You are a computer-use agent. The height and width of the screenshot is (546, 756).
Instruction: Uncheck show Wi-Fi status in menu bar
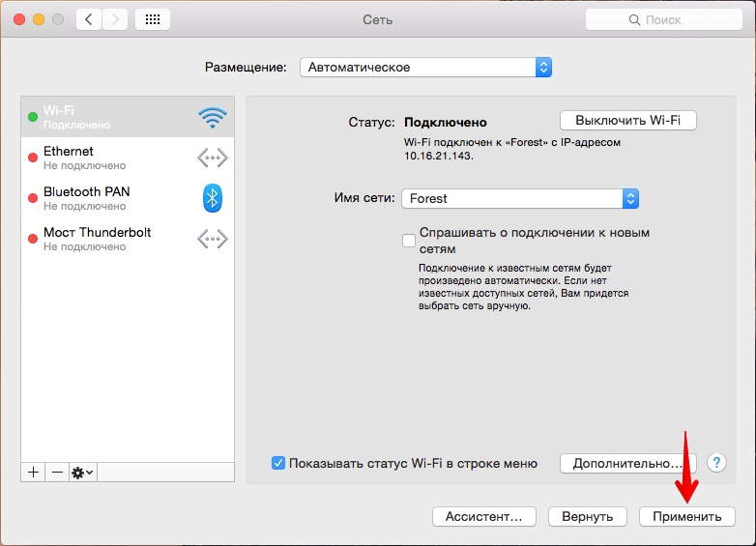coord(278,464)
